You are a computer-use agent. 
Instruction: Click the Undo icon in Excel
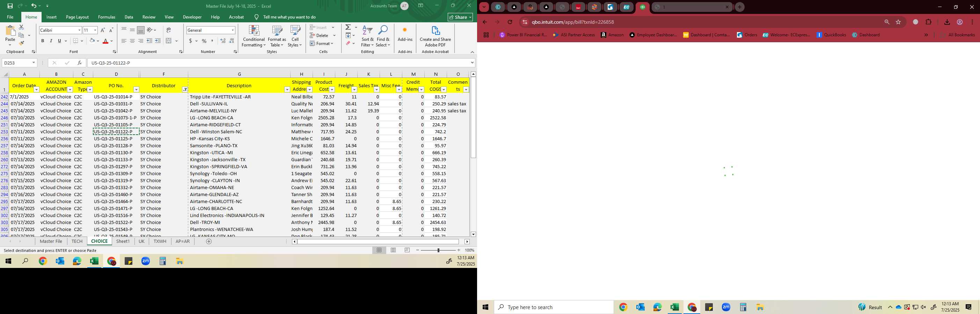[x=34, y=6]
